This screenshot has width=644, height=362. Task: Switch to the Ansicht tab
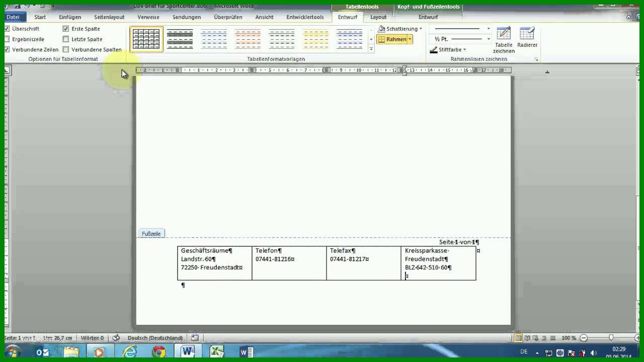click(264, 17)
